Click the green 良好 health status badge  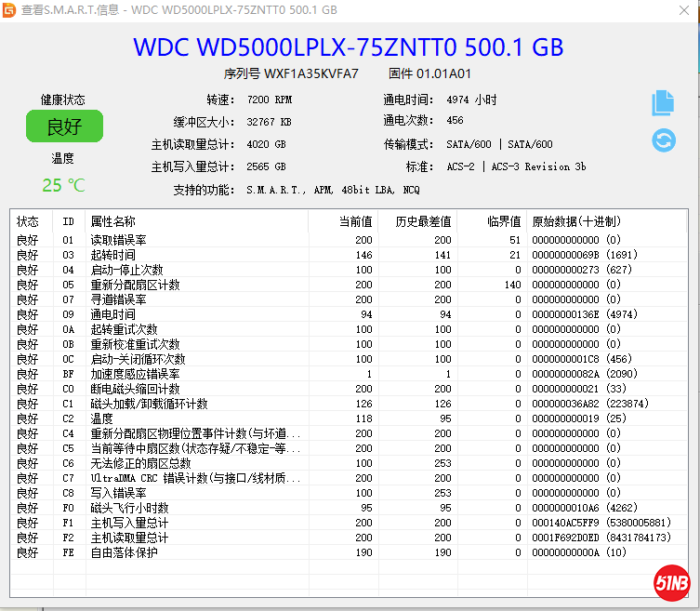coord(64,126)
